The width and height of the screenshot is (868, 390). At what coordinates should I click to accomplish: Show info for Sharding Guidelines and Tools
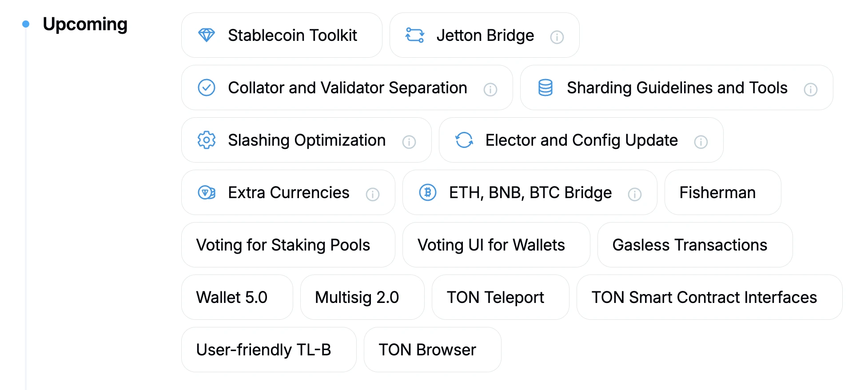click(811, 89)
